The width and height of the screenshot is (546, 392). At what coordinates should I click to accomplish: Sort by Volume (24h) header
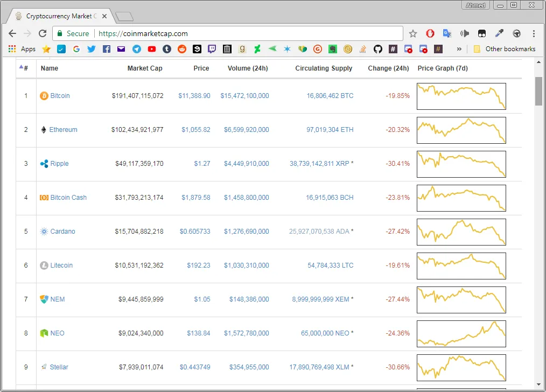pyautogui.click(x=248, y=68)
